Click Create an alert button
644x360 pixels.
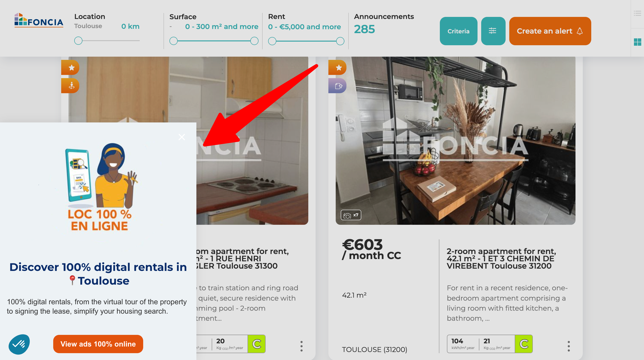point(550,31)
